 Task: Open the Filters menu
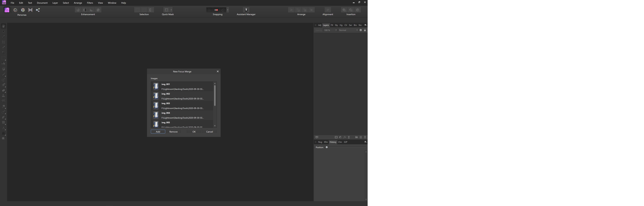pos(90,3)
